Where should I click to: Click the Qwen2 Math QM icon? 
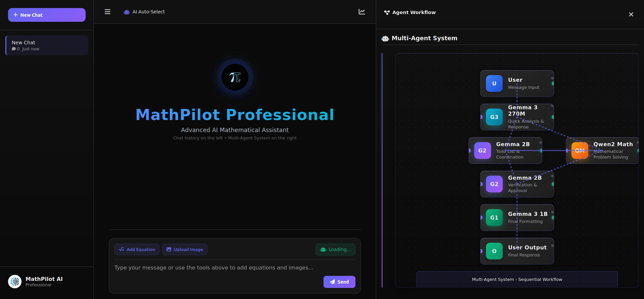pyautogui.click(x=580, y=151)
